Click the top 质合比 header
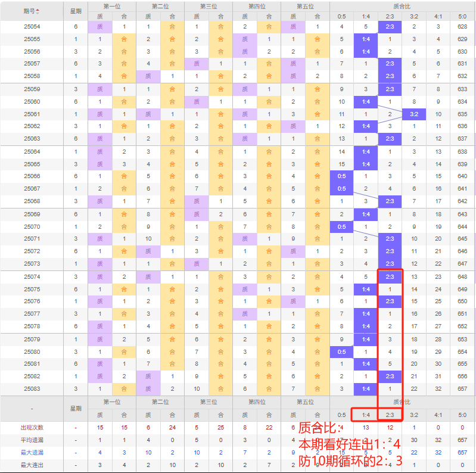The image size is (476, 473). pyautogui.click(x=402, y=6)
